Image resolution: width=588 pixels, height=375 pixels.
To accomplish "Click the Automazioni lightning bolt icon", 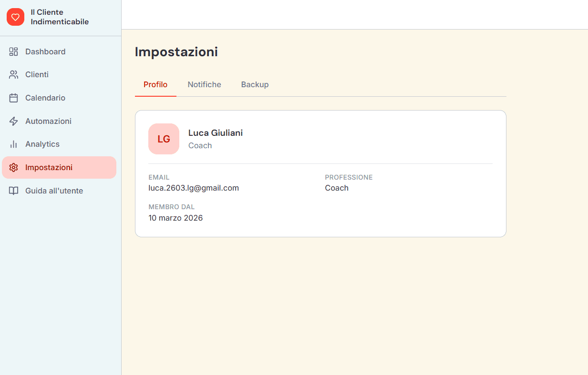I will (13, 121).
